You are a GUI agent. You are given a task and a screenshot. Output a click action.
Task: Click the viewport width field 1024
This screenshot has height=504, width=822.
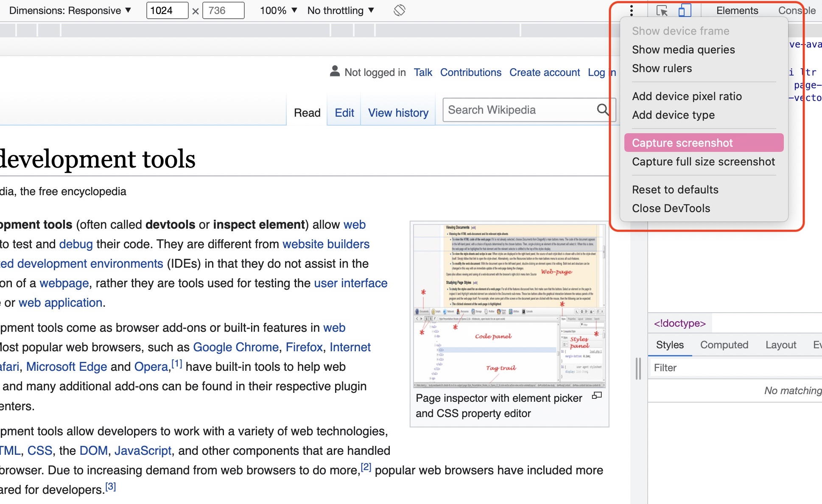[x=167, y=10]
